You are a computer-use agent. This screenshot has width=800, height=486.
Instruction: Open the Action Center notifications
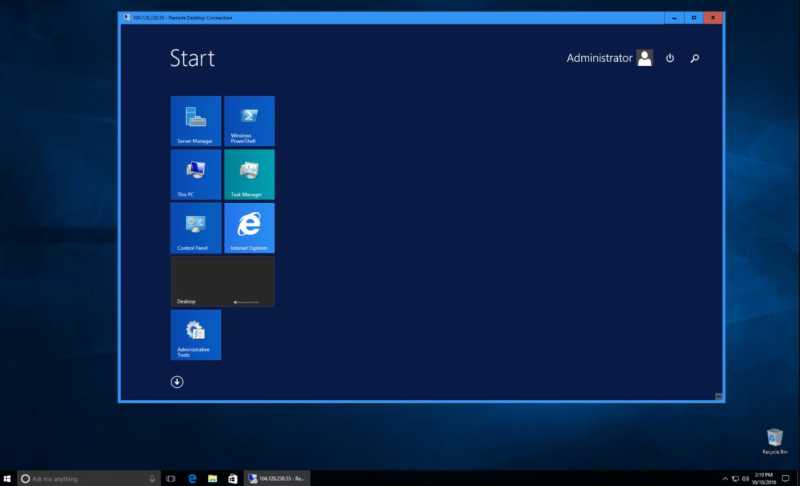coord(786,478)
